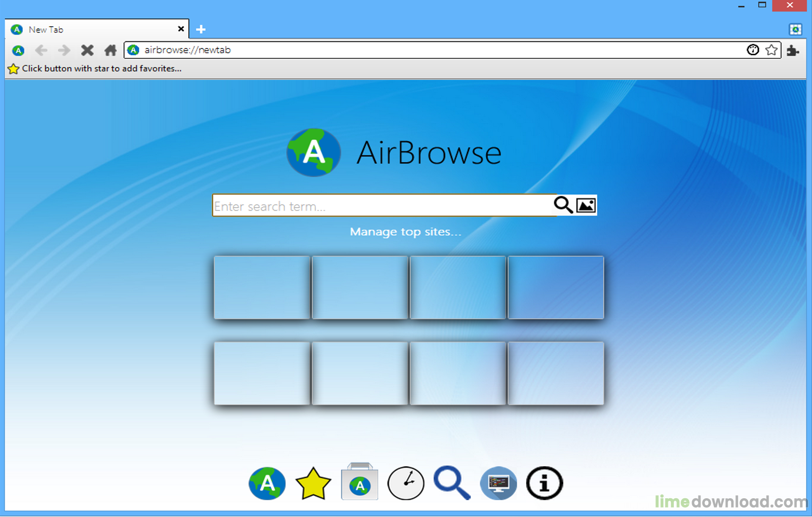This screenshot has width=812, height=517.
Task: Open developer tools via monitor icon
Action: 498,483
